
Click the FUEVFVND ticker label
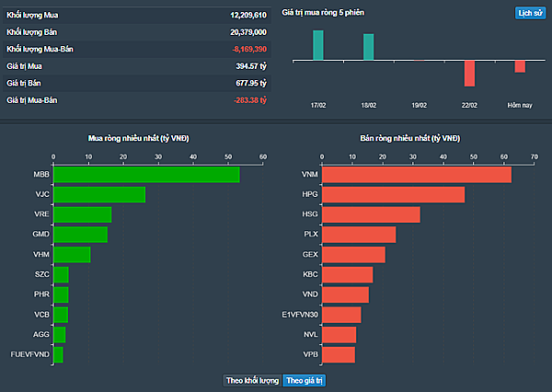[x=30, y=354]
